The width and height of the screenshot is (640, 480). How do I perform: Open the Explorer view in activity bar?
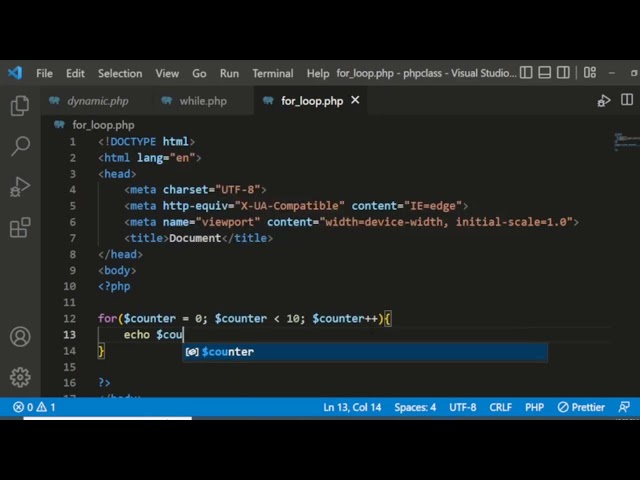(x=20, y=106)
